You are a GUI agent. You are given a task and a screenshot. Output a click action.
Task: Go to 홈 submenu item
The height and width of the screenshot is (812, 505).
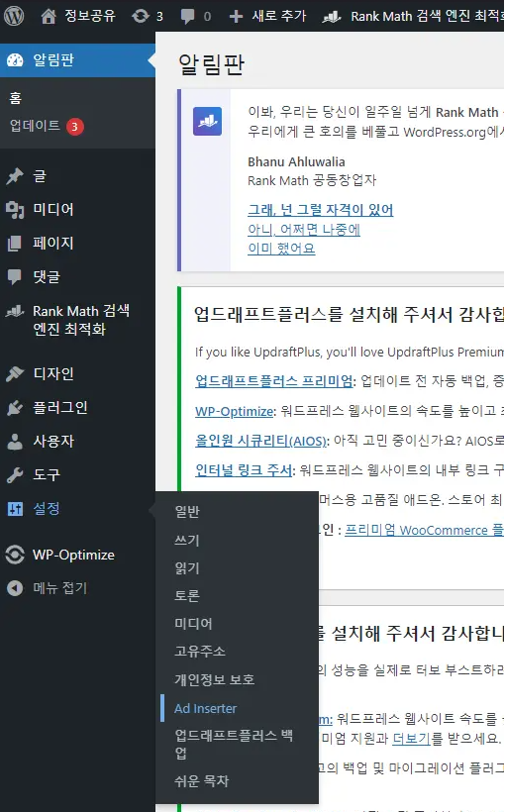tap(16, 98)
